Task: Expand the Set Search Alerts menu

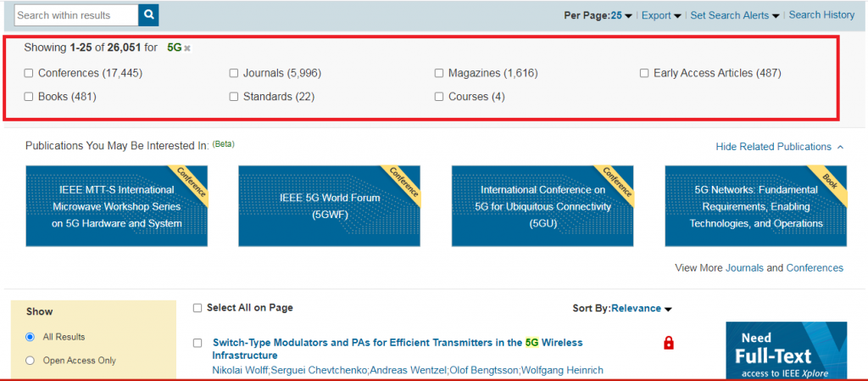Action: coord(735,15)
